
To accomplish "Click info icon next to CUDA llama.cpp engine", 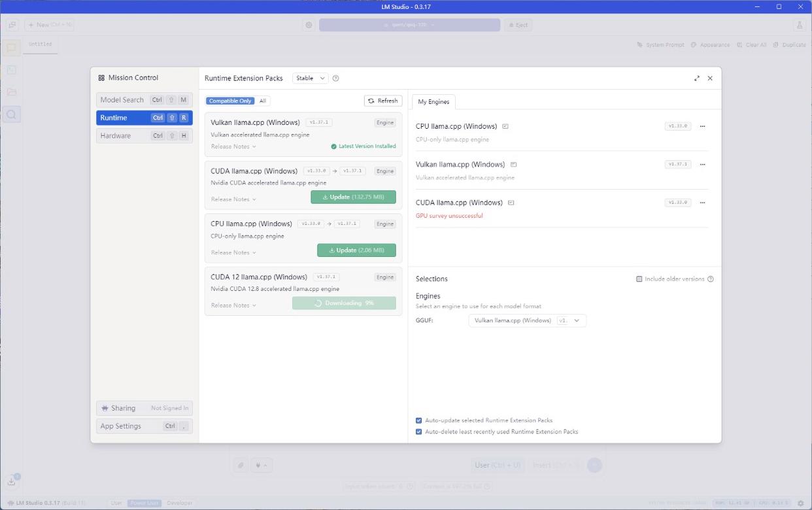I will (x=511, y=203).
